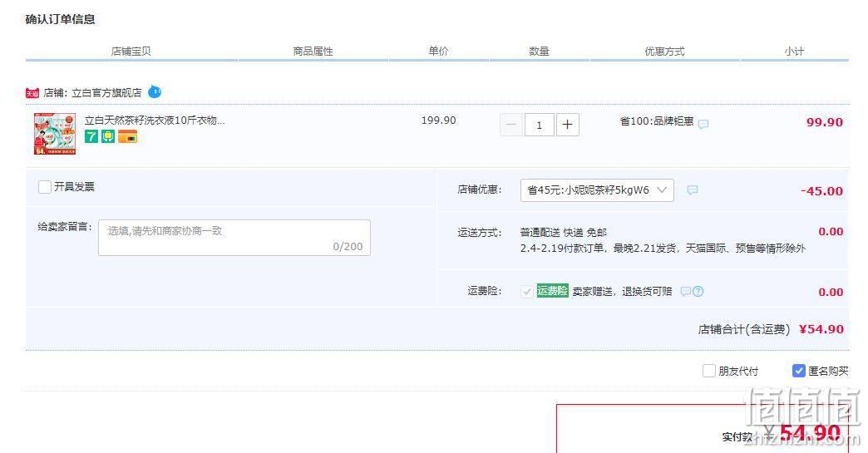Decrease quantity with the minus button

[x=511, y=125]
